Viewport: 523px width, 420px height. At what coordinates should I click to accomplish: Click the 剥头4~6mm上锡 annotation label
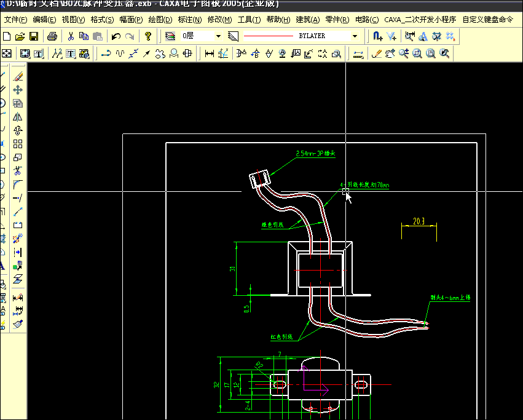450,298
